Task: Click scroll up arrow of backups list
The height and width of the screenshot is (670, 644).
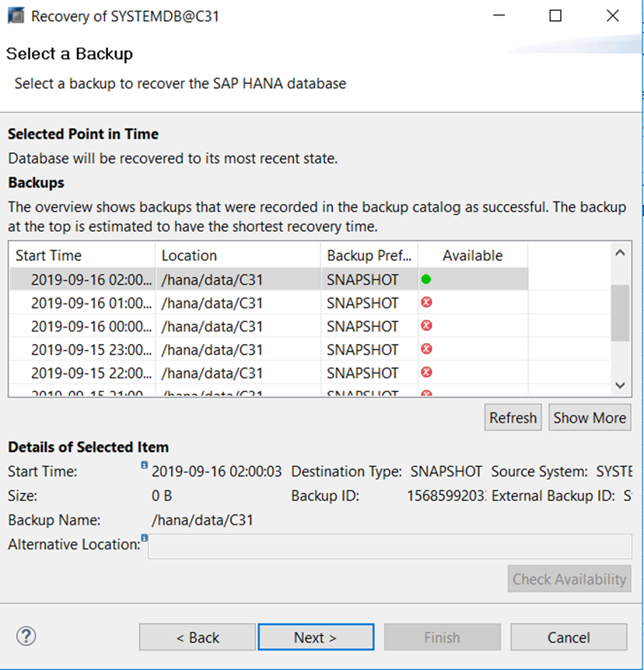Action: pyautogui.click(x=620, y=253)
